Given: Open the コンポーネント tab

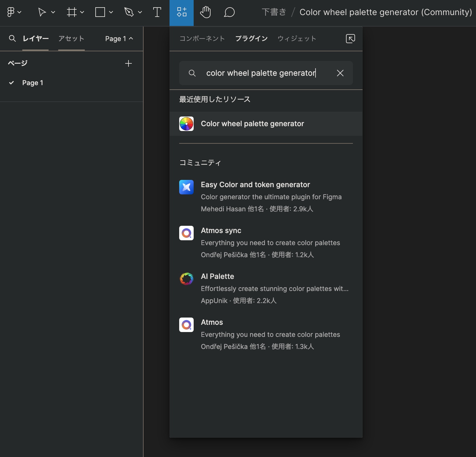Looking at the screenshot, I should [202, 39].
